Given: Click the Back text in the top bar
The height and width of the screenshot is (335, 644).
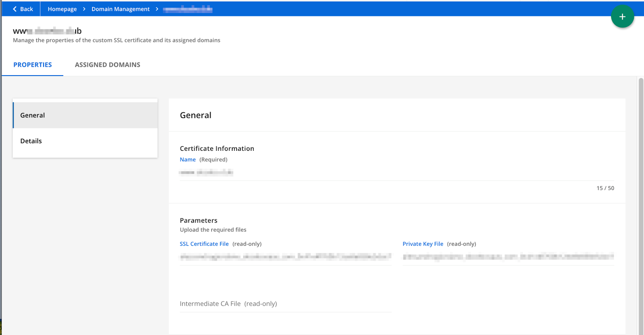Looking at the screenshot, I should pos(27,9).
